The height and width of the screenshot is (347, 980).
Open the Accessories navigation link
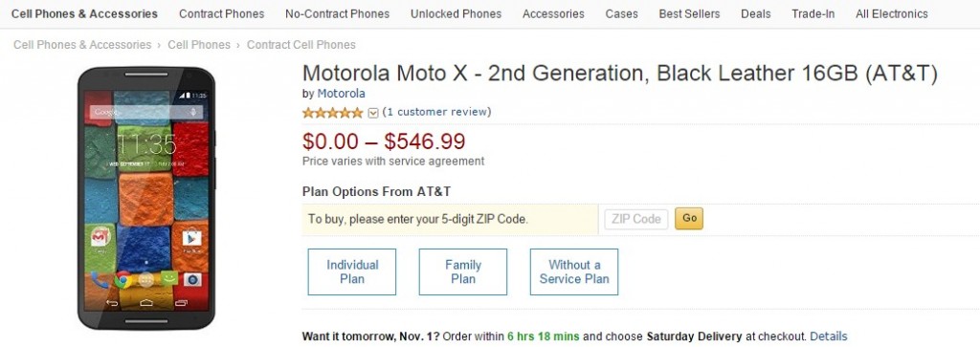pyautogui.click(x=553, y=13)
